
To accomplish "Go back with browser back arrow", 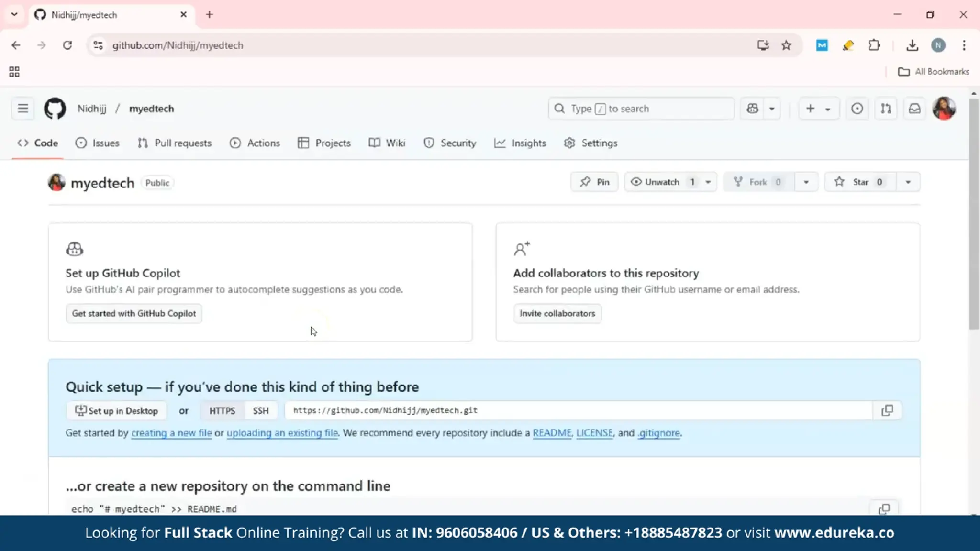I will click(16, 45).
